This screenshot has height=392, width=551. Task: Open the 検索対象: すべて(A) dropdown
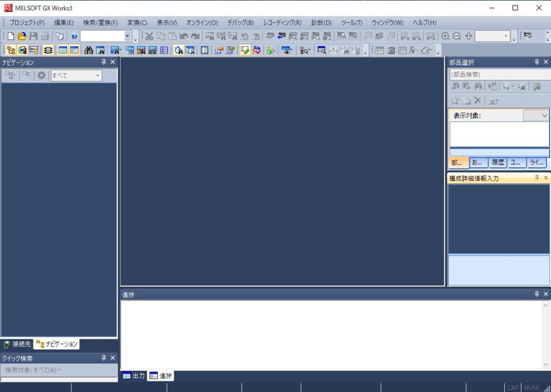[x=33, y=370]
